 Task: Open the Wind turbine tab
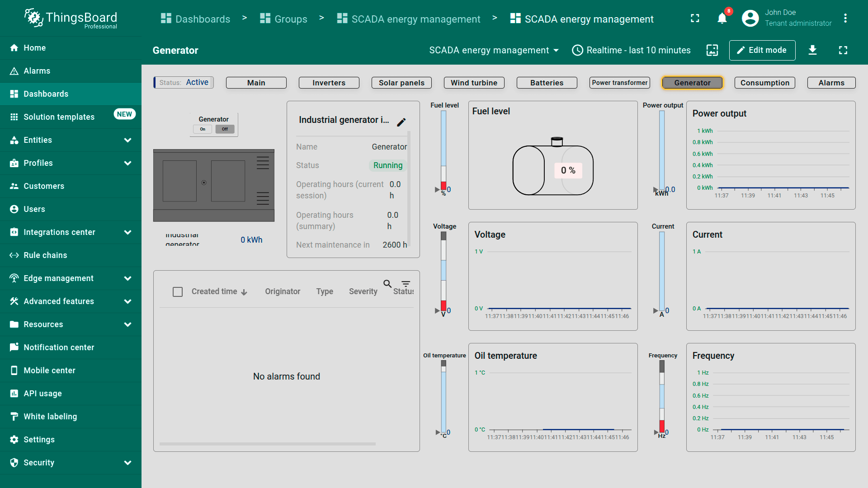[474, 83]
